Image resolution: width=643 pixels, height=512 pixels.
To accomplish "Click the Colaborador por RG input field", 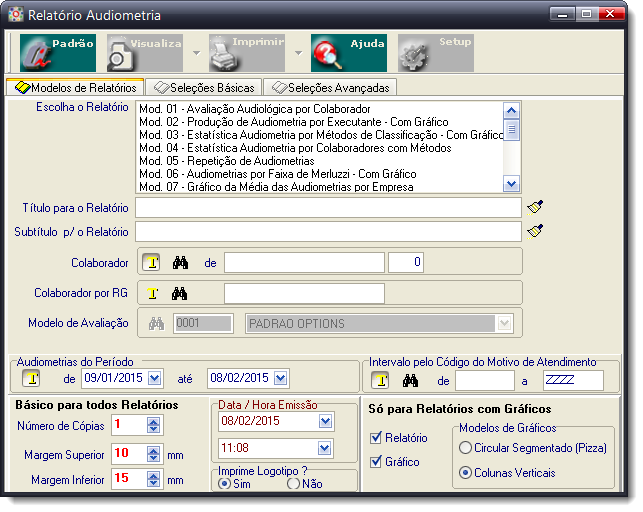I will [x=304, y=294].
